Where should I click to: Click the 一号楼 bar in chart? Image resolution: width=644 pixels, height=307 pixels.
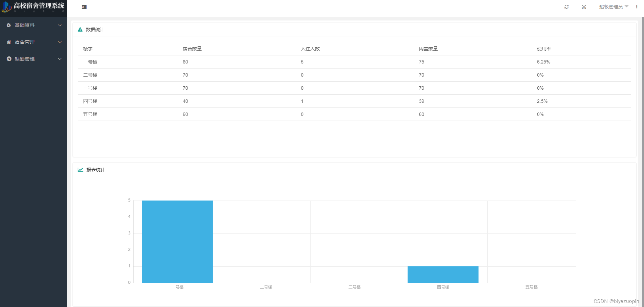pos(177,242)
